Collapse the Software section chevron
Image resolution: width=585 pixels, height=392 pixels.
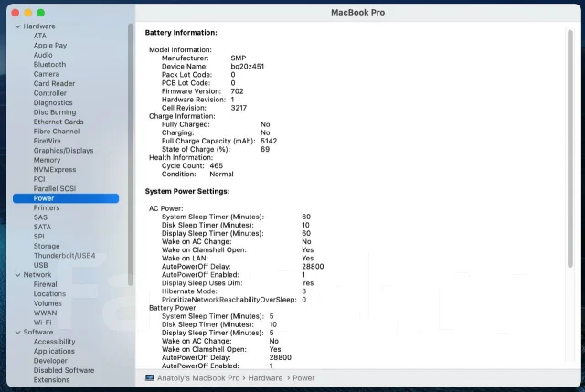click(17, 333)
